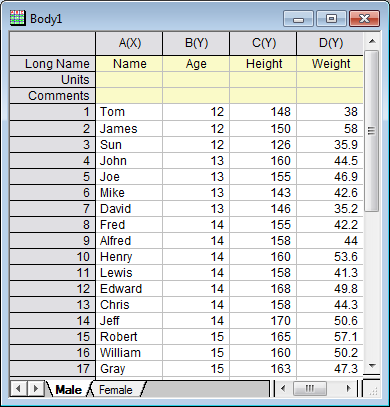This screenshot has width=390, height=407.
Task: Click the vertical scrollbar thumb
Action: point(372,131)
